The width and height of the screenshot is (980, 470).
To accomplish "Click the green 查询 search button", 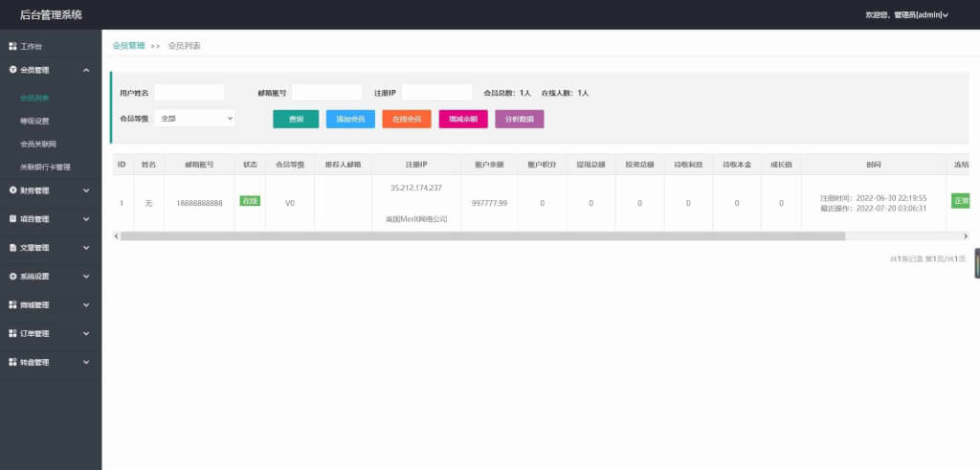I will (296, 119).
